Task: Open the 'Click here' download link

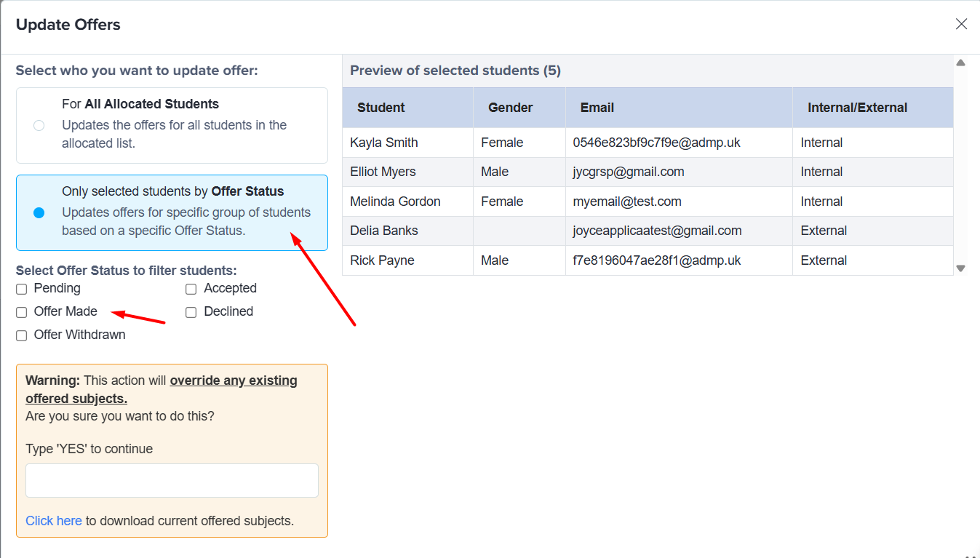Action: click(54, 521)
